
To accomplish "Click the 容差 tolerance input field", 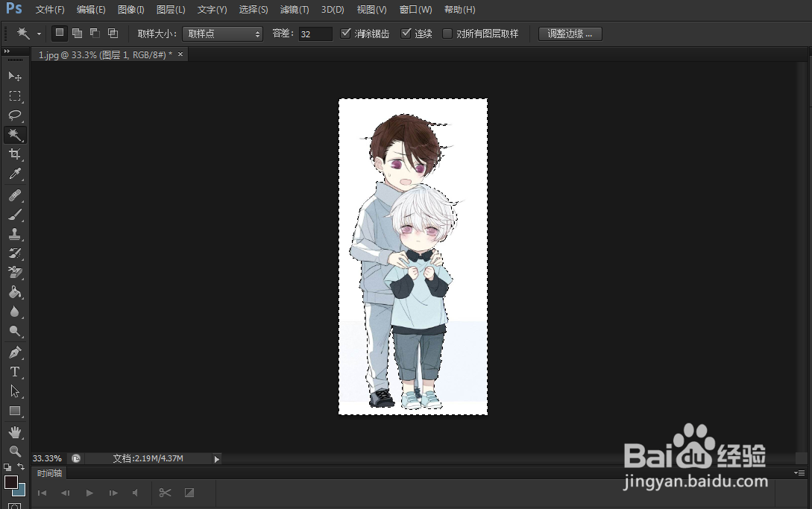I will click(315, 34).
